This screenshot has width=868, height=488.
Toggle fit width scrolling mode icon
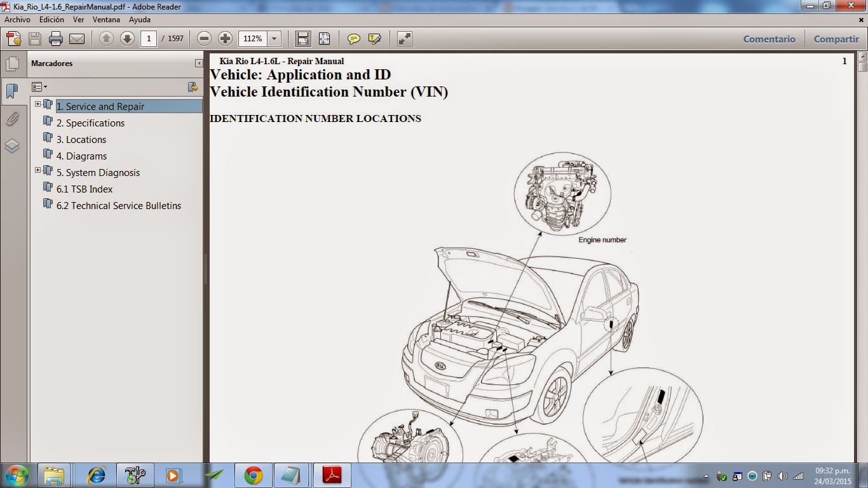coord(303,39)
